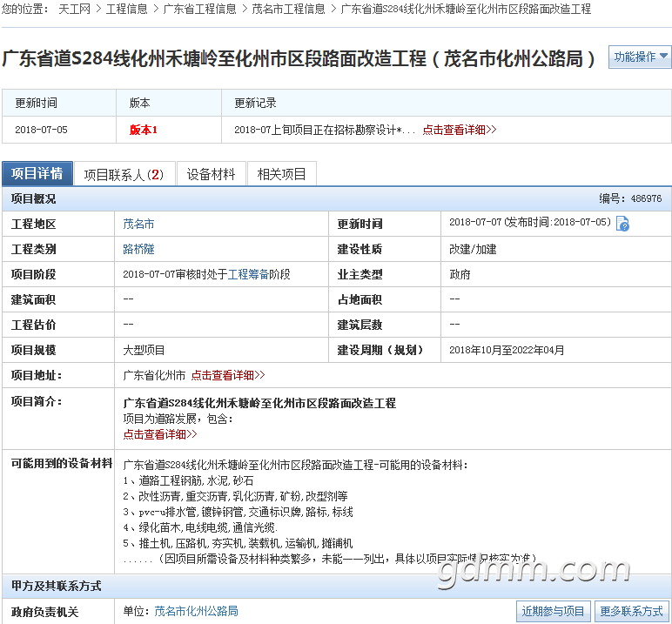Open the 相关项目 tab

tap(281, 174)
